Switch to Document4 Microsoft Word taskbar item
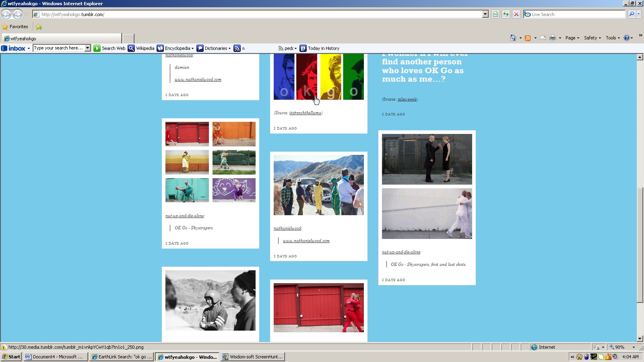This screenshot has height=362, width=644. [55, 357]
